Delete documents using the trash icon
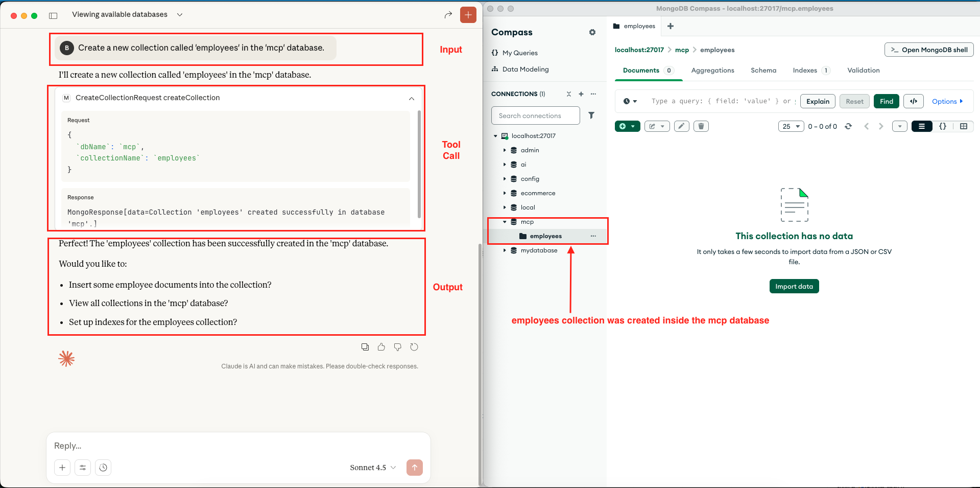Screen dimensions: 980x488 coord(701,126)
